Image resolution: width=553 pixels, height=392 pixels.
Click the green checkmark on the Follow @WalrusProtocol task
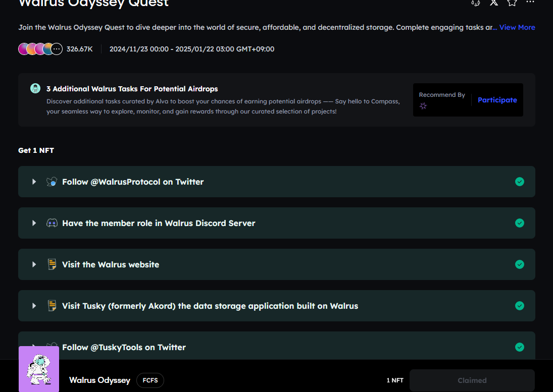(x=520, y=182)
